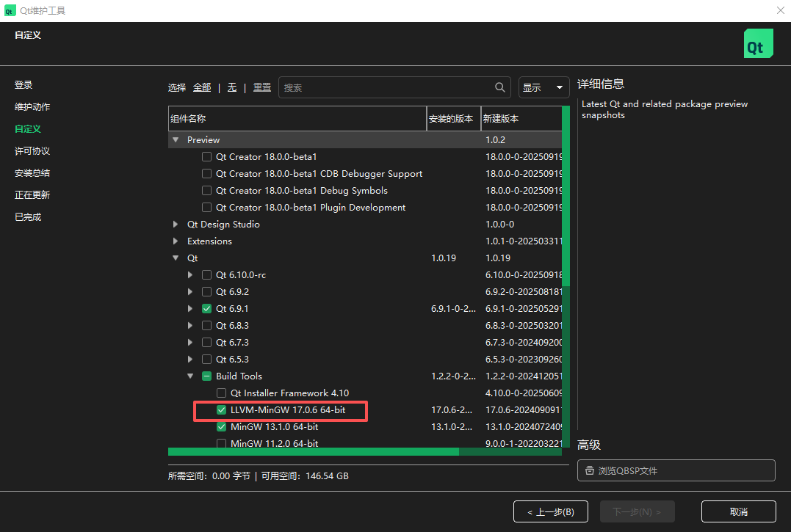
Task: Select 正在更新 step in sidebar
Action: point(32,194)
